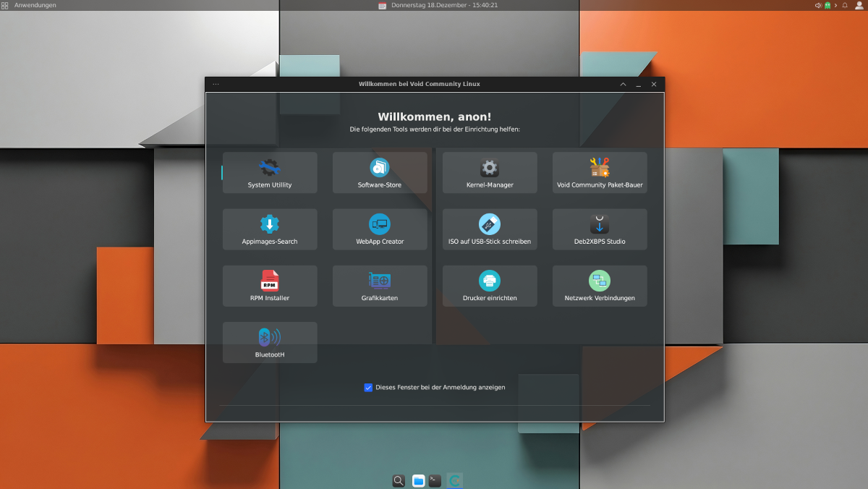Open the file manager from the dock
Image resolution: width=868 pixels, height=489 pixels.
pyautogui.click(x=418, y=480)
